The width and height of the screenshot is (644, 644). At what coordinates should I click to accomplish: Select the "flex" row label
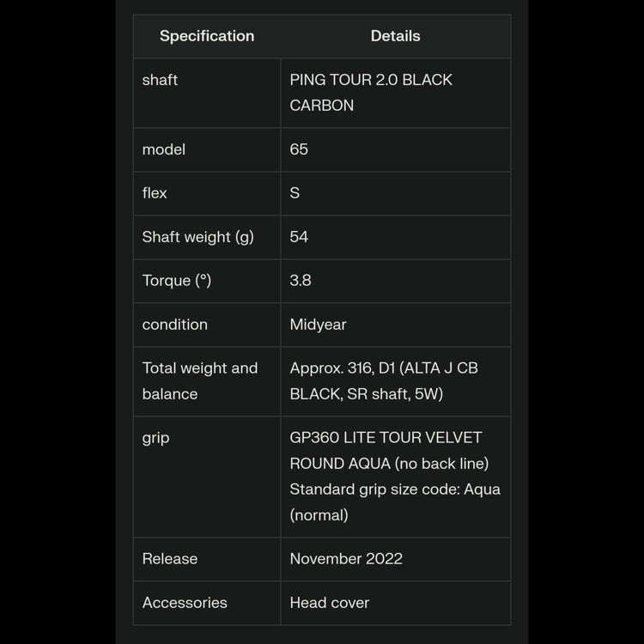tap(155, 193)
